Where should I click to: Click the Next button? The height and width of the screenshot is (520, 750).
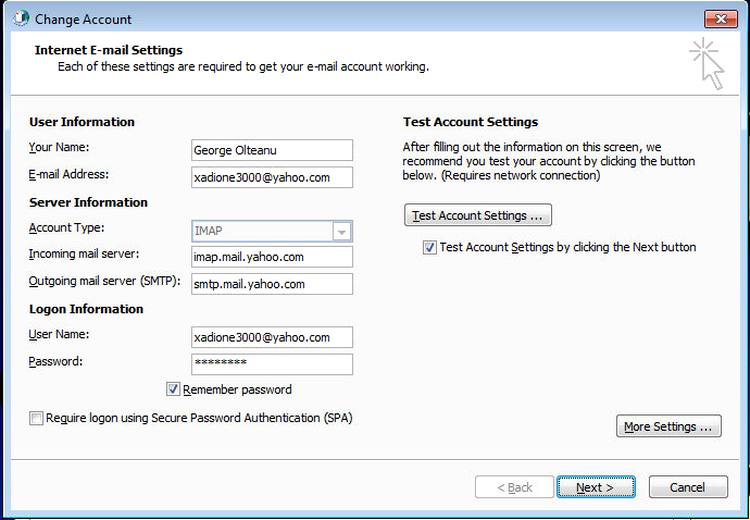tap(596, 487)
